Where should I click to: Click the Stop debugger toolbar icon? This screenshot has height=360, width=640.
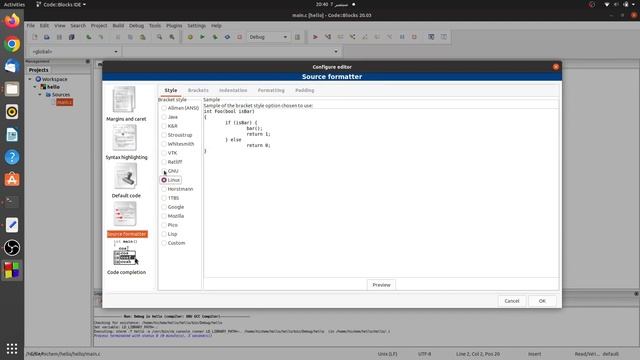pos(414,37)
